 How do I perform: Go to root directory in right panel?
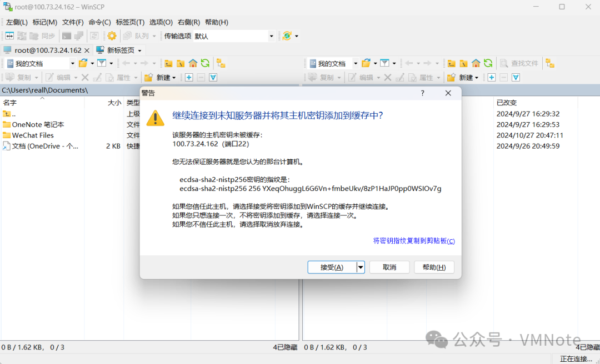464,63
